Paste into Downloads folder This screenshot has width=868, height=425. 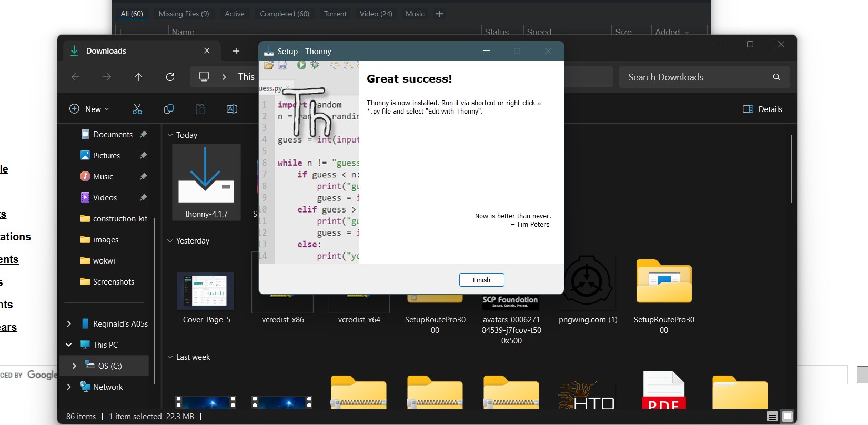tap(200, 109)
